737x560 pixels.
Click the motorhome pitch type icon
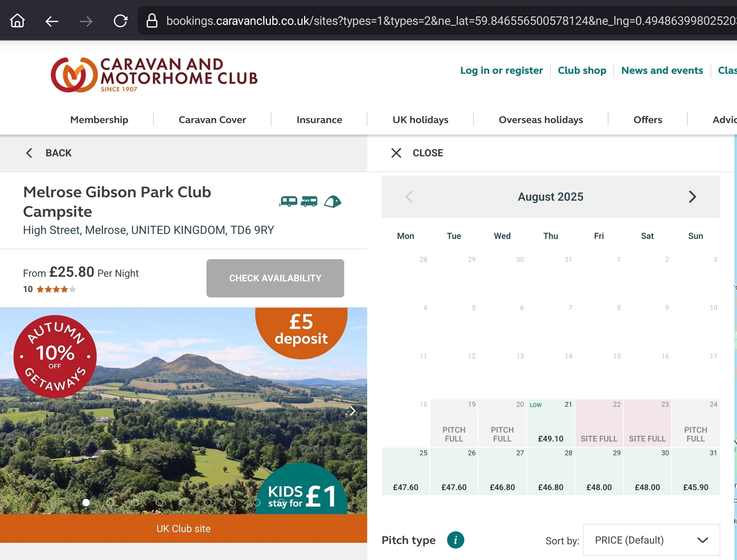coord(309,201)
